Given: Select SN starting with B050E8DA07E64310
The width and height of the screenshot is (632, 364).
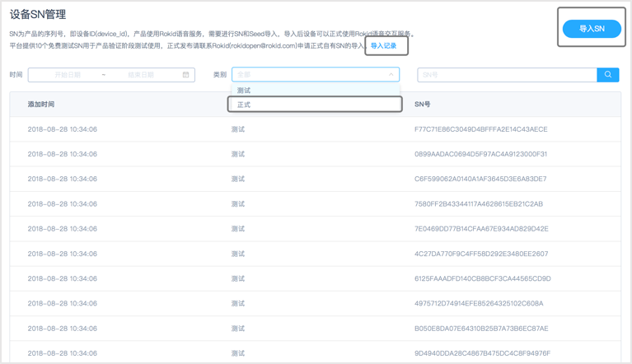Looking at the screenshot, I should pyautogui.click(x=481, y=329).
